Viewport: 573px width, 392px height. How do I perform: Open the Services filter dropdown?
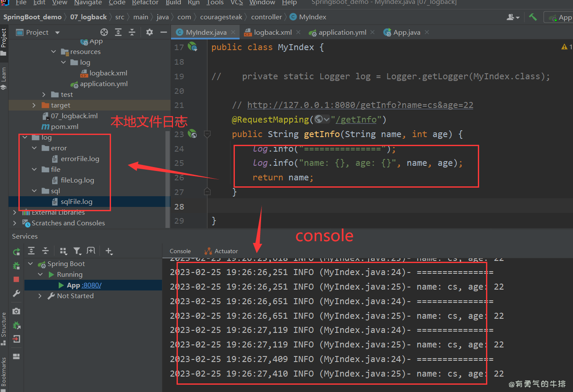point(77,251)
